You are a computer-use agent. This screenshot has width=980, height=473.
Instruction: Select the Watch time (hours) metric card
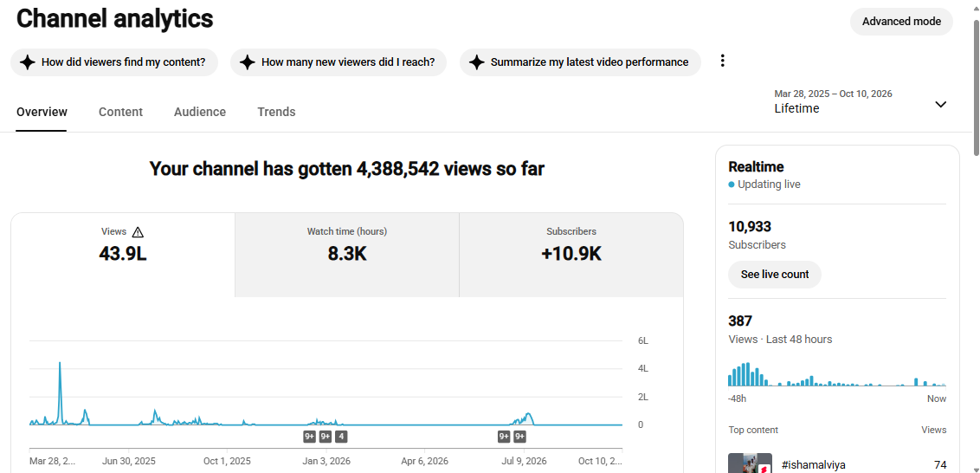(347, 255)
